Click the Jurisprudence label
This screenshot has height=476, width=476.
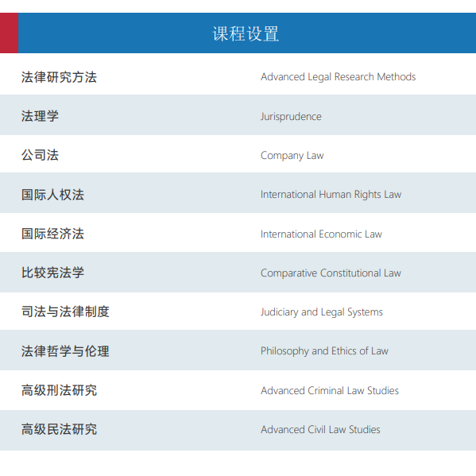[291, 117]
